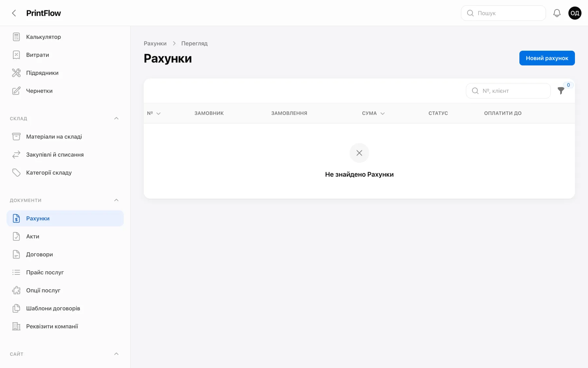Collapse the СКЛАД sidebar section

(x=116, y=118)
